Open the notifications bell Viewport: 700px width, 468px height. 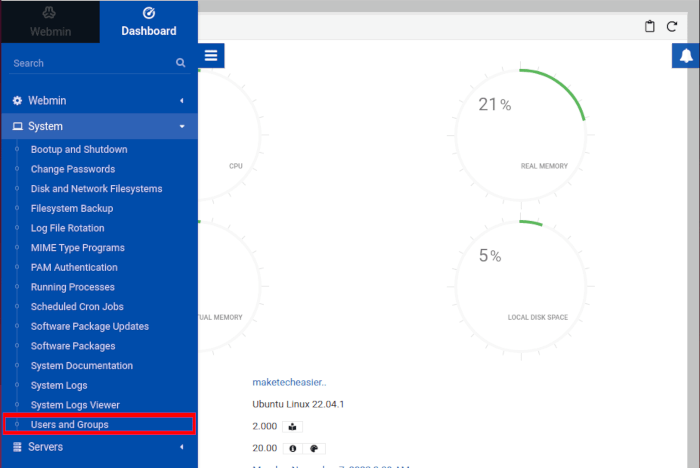click(686, 56)
